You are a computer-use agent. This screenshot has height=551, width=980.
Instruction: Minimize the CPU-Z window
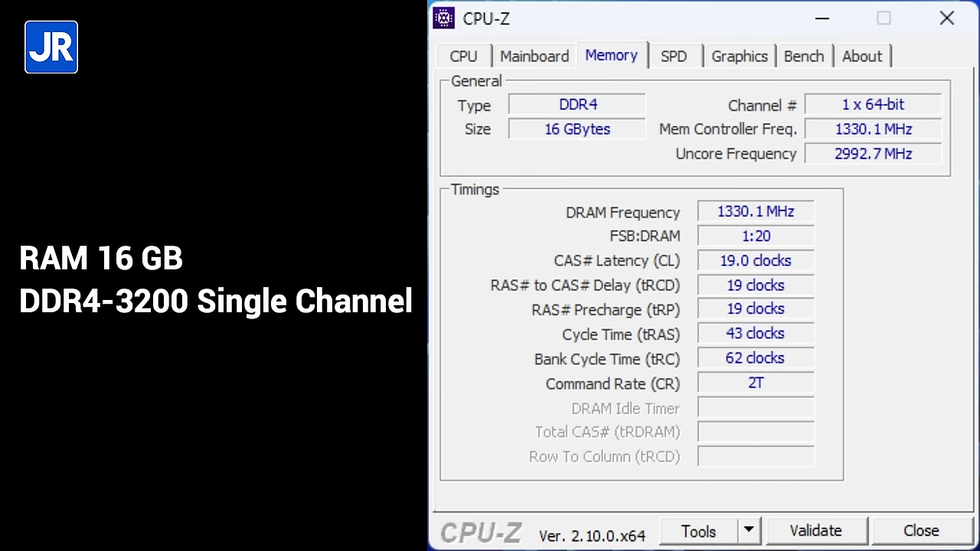click(822, 18)
